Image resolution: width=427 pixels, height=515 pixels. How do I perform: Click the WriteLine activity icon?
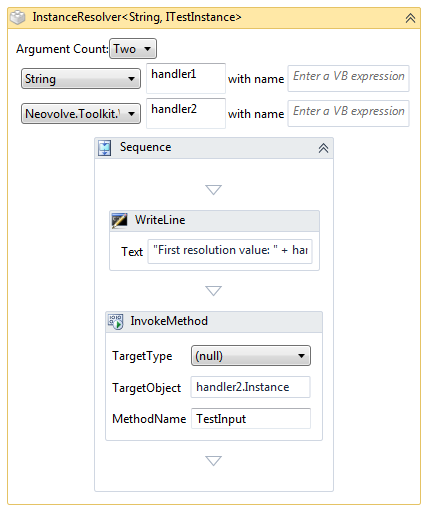pyautogui.click(x=119, y=220)
